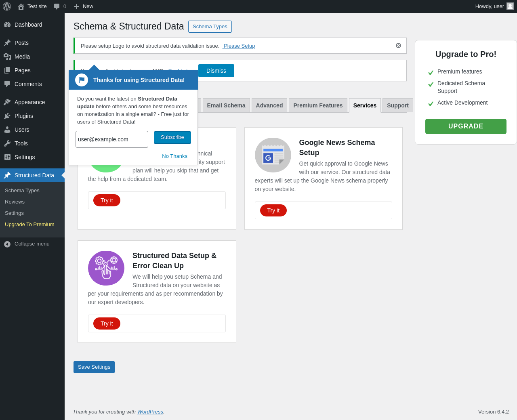
Task: Click the Please Setup link
Action: 239,46
